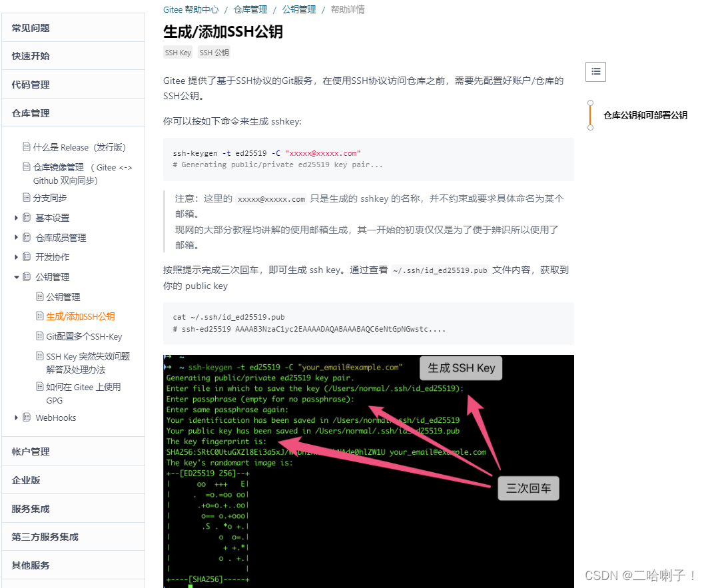Click folder icon beside 公钥管理 parent

pyautogui.click(x=27, y=276)
